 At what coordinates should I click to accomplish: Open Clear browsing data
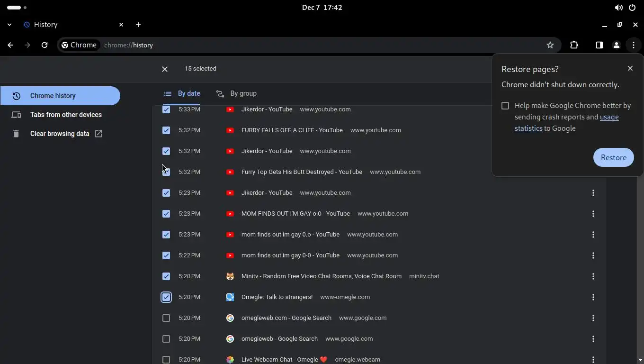point(60,134)
